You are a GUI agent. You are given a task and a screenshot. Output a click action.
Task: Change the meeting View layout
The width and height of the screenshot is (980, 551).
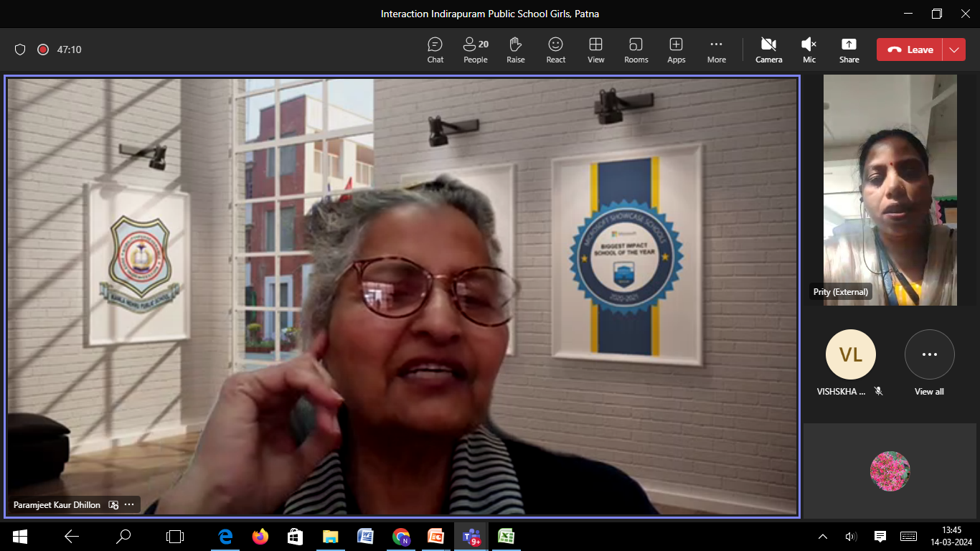[x=596, y=50]
